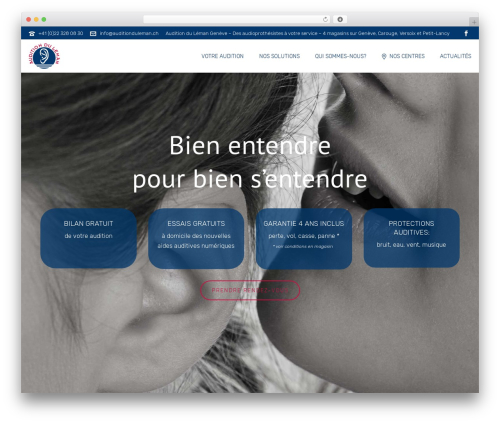Click the phone number +41 (0)22 328 09 30

point(61,33)
